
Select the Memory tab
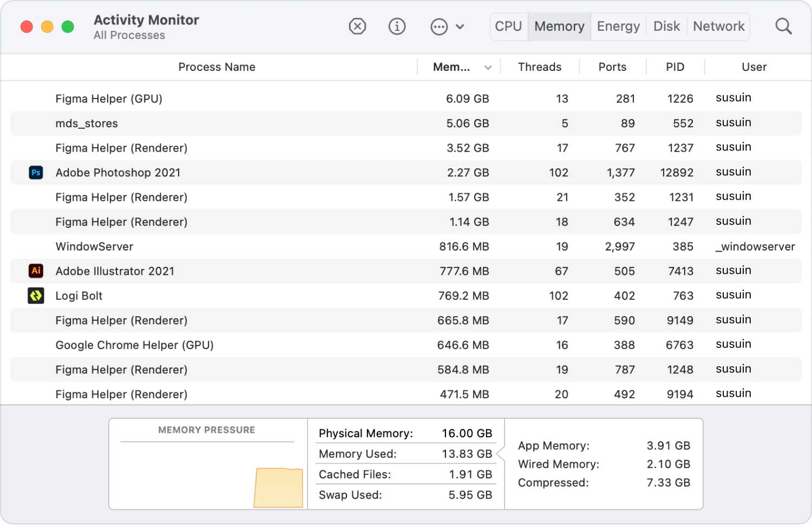[559, 27]
